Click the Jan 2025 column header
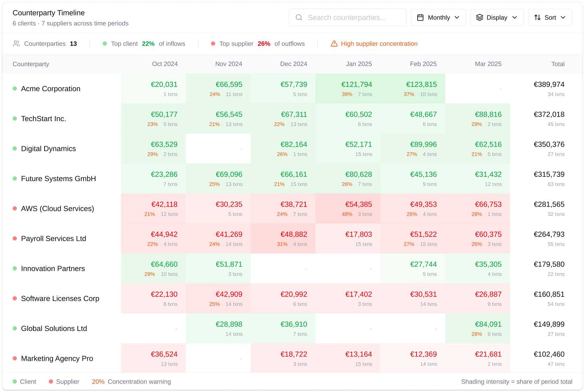The height and width of the screenshot is (392, 585). tap(359, 64)
